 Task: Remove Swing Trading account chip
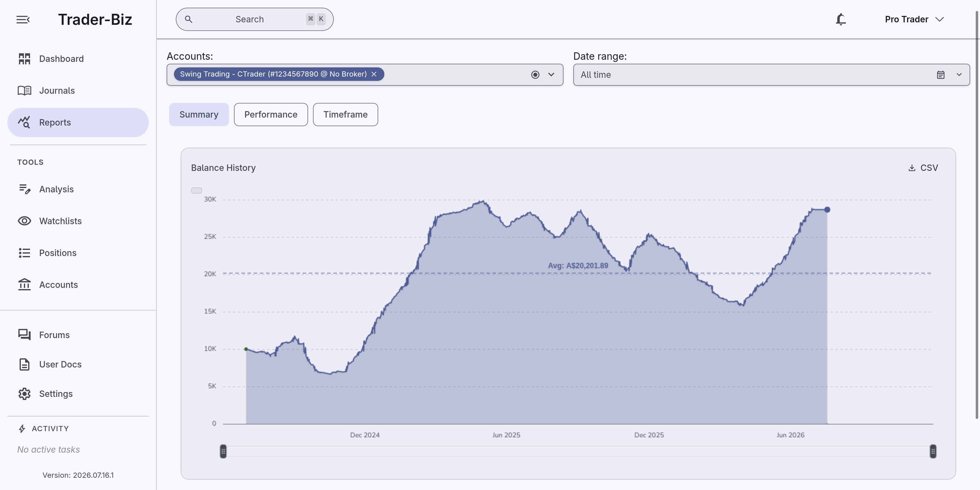[x=374, y=74]
